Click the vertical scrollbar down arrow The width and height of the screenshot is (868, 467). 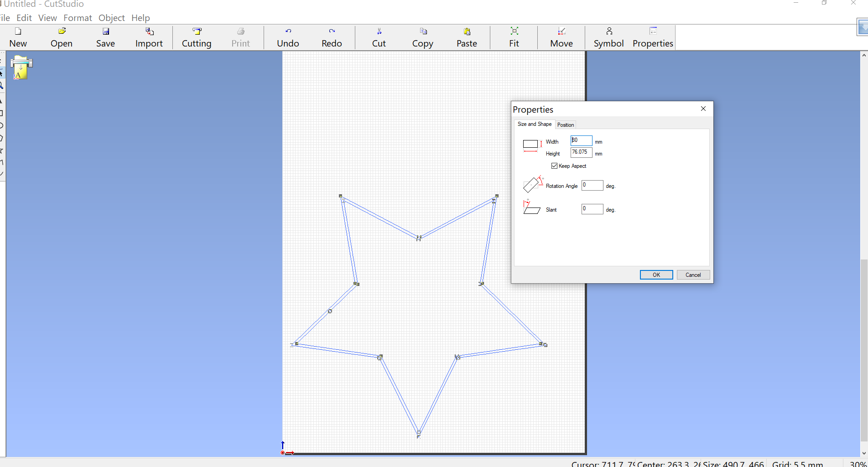click(x=864, y=453)
